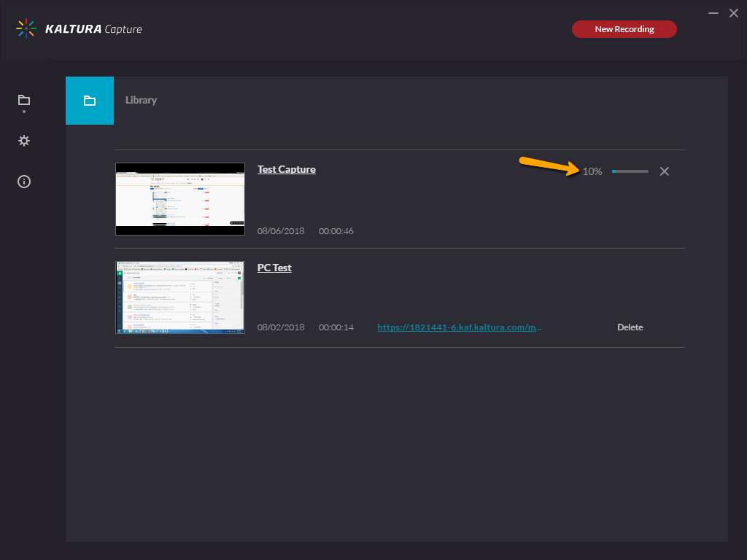Click the sidebar folder icon with notification dot
Image resolution: width=747 pixels, height=560 pixels.
click(23, 101)
